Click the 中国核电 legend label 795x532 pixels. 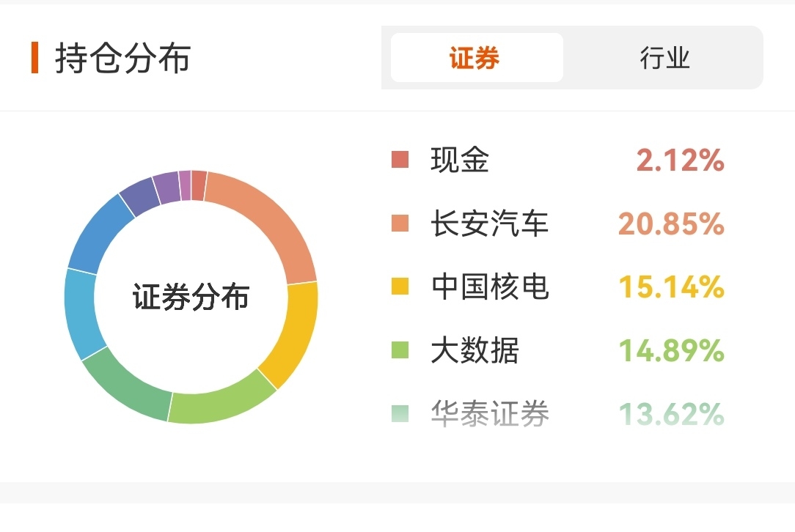coord(490,287)
